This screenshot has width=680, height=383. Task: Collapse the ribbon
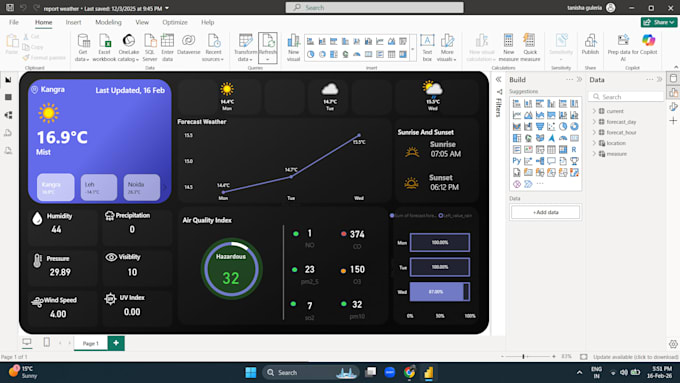pos(676,67)
